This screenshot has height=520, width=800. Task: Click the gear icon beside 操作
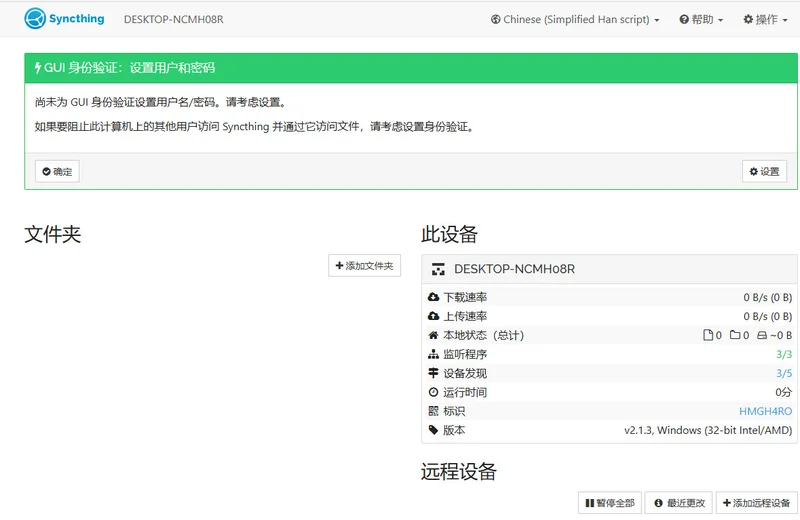tap(748, 19)
